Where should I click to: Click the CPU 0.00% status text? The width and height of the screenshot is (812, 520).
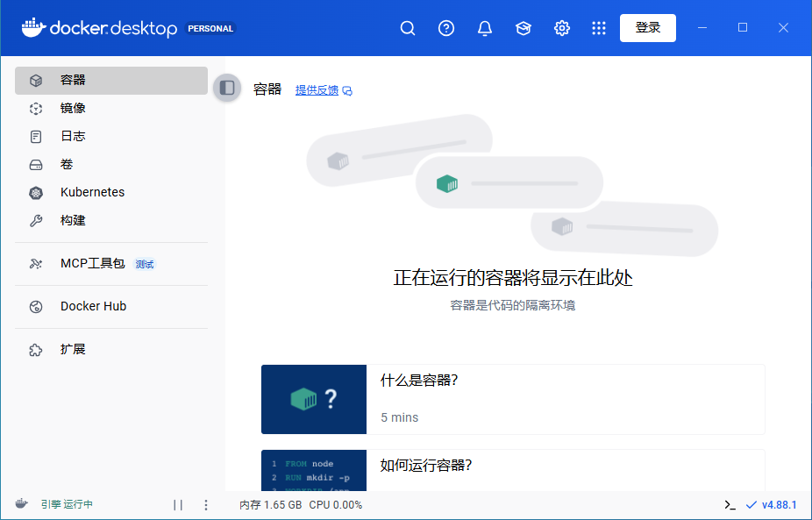(x=336, y=504)
